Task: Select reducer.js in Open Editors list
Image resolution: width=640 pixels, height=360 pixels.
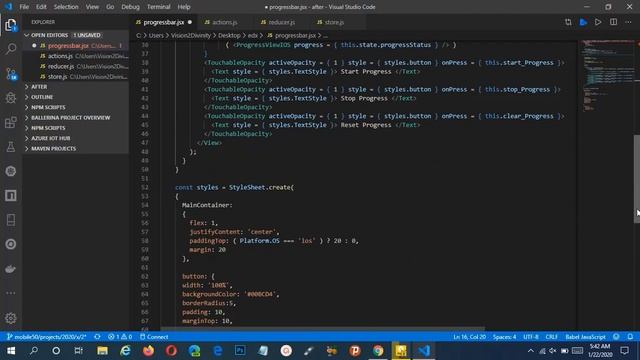Action: click(x=76, y=66)
